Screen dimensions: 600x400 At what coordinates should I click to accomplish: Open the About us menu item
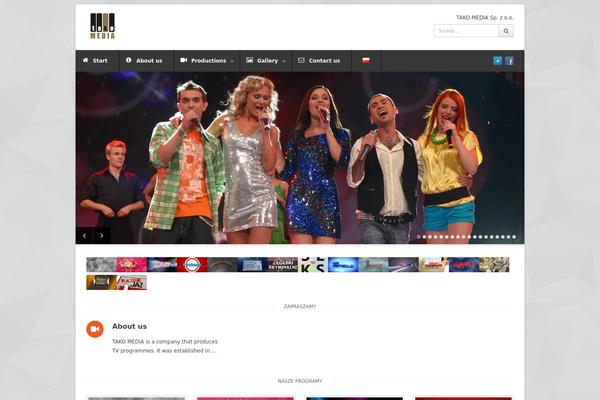(144, 61)
